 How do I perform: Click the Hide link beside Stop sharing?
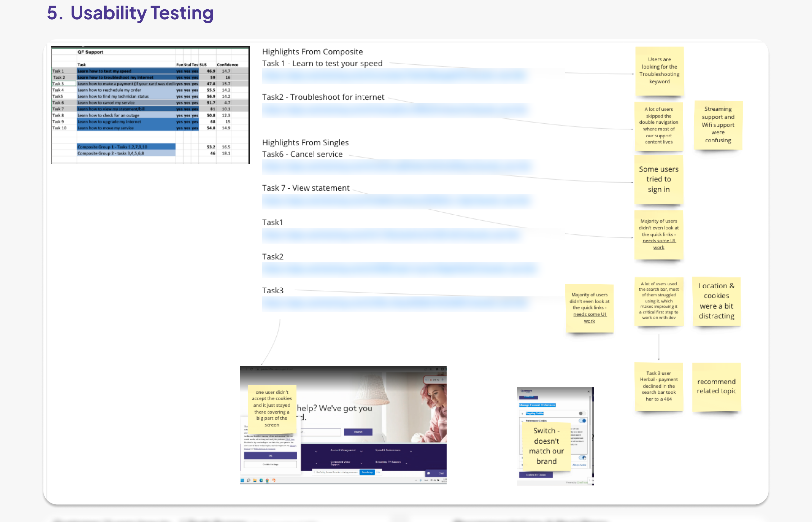point(378,472)
